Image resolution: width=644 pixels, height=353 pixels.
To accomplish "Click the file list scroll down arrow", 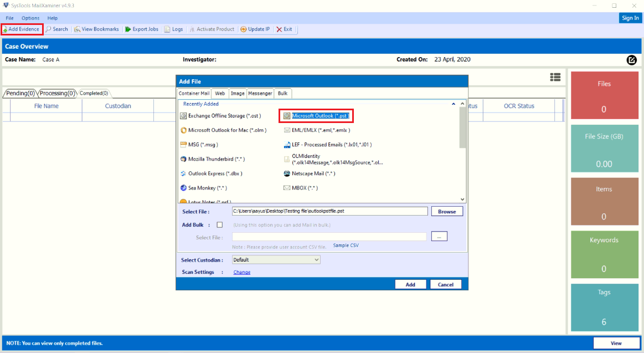I will tap(462, 199).
